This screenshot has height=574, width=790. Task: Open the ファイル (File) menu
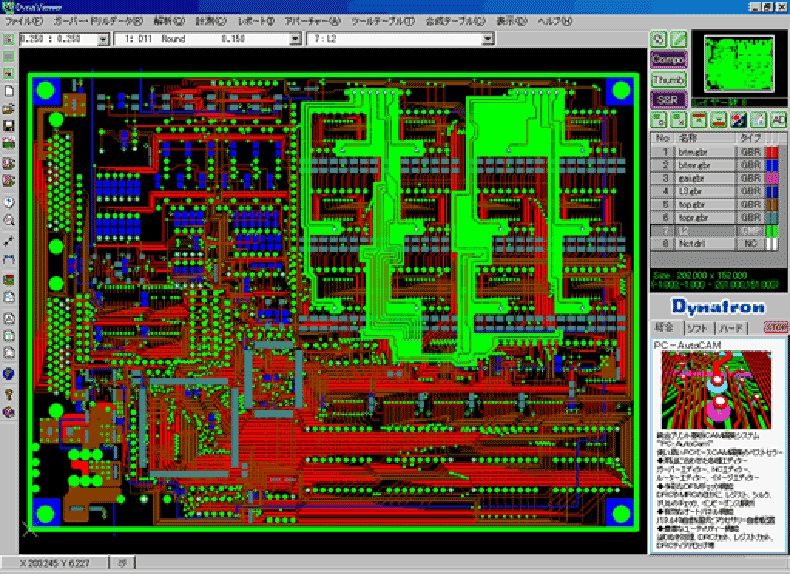(x=24, y=20)
